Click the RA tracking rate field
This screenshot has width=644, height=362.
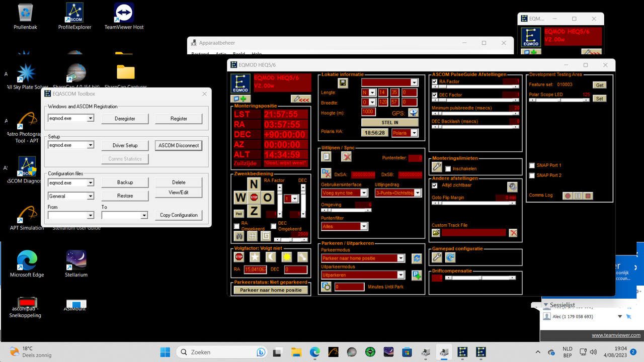coord(255,269)
